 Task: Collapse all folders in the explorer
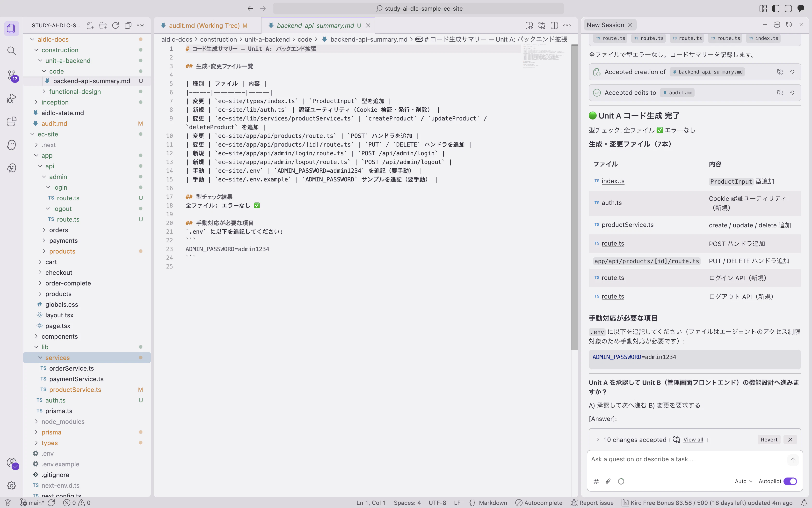click(x=128, y=26)
